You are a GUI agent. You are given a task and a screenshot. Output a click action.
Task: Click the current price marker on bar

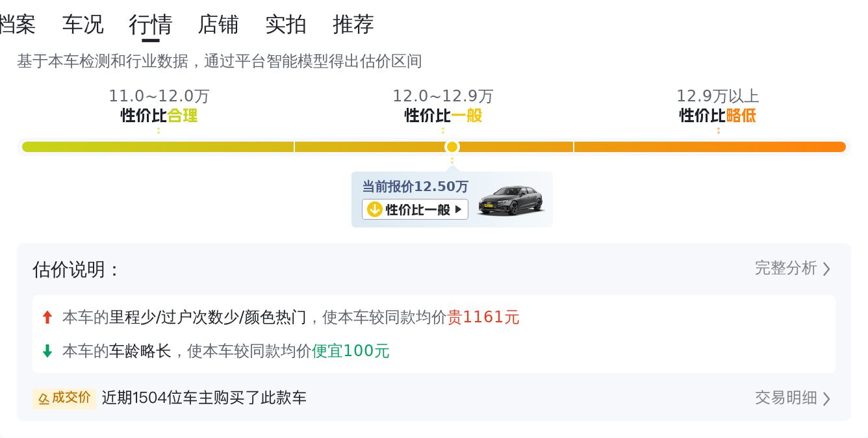click(x=452, y=147)
